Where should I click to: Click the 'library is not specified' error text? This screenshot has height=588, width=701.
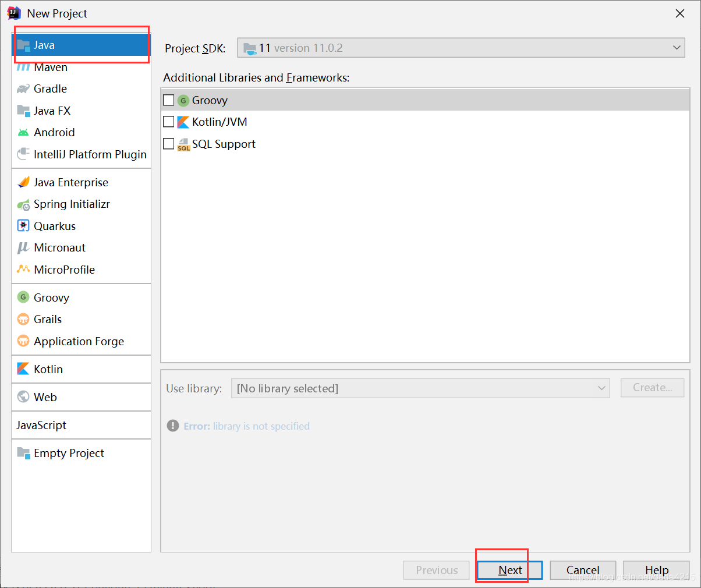(x=261, y=426)
